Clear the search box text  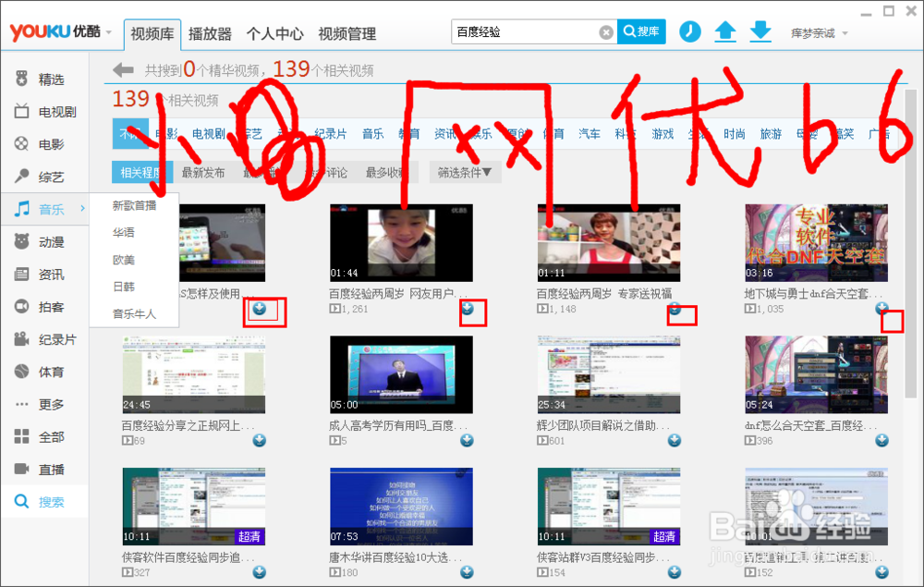(x=606, y=32)
